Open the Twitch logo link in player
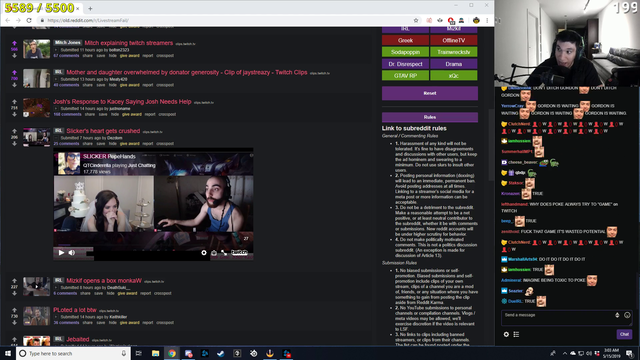The width and height of the screenshot is (640, 360). pyautogui.click(x=239, y=253)
